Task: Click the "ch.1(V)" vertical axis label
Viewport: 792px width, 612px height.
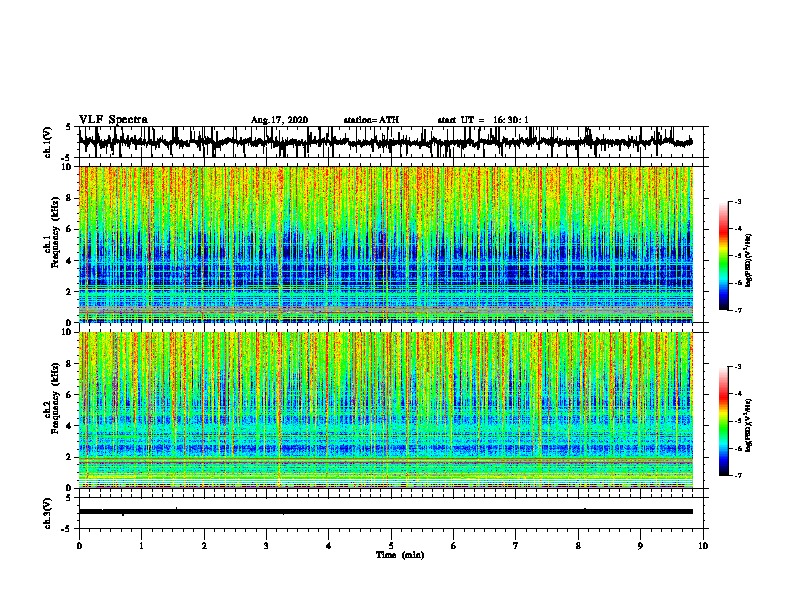Action: (x=48, y=142)
